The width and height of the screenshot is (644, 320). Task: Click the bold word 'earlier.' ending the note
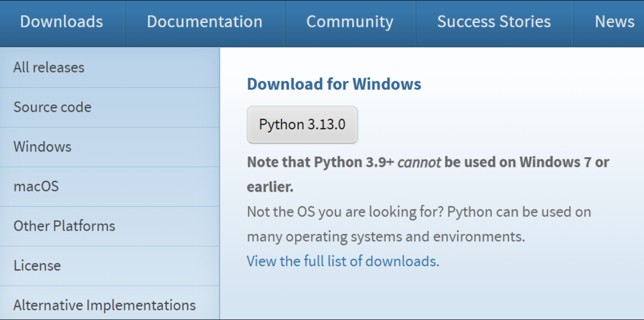(270, 187)
